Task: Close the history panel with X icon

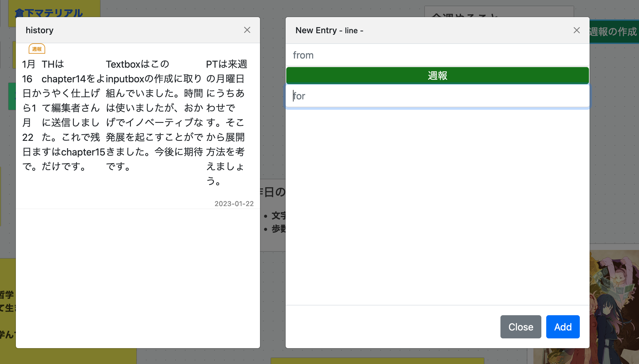Action: coord(247,30)
